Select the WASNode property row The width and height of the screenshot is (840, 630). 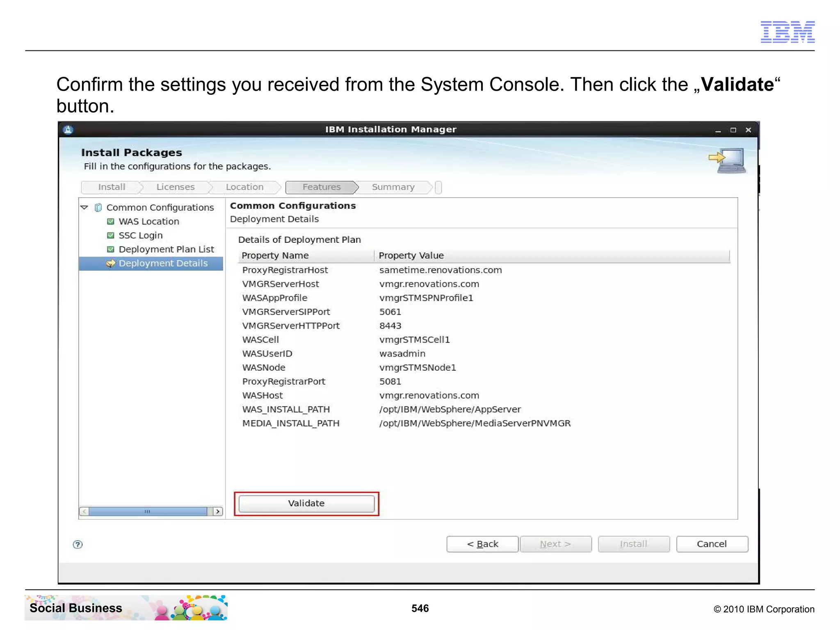(x=484, y=368)
